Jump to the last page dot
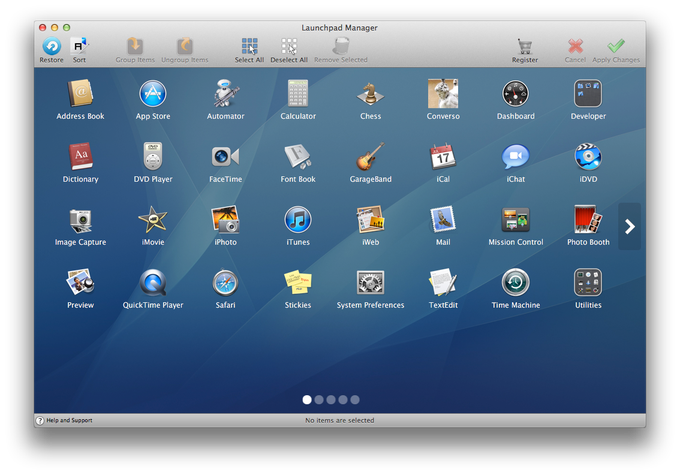 pyautogui.click(x=355, y=399)
